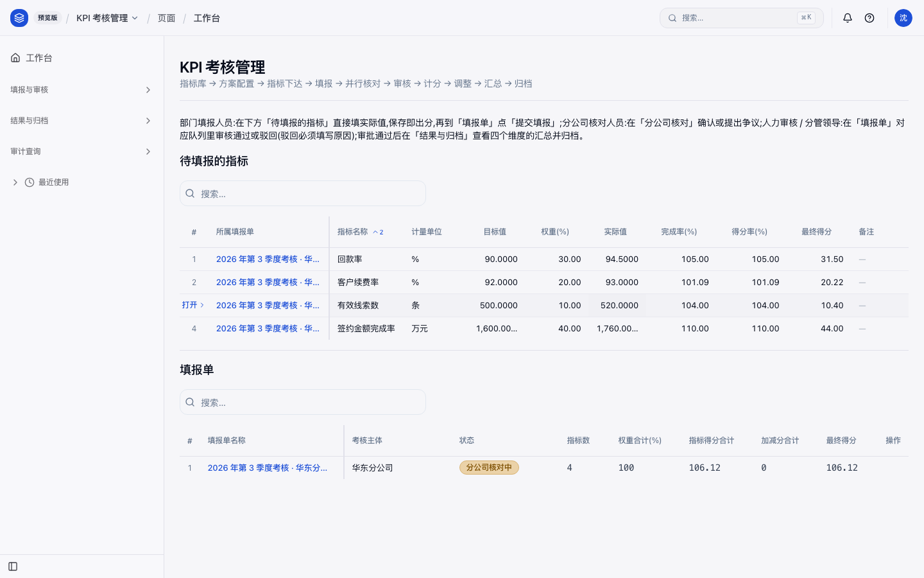This screenshot has height=578, width=924.
Task: Click the search icon in 待填报的指标 search
Action: tap(190, 193)
